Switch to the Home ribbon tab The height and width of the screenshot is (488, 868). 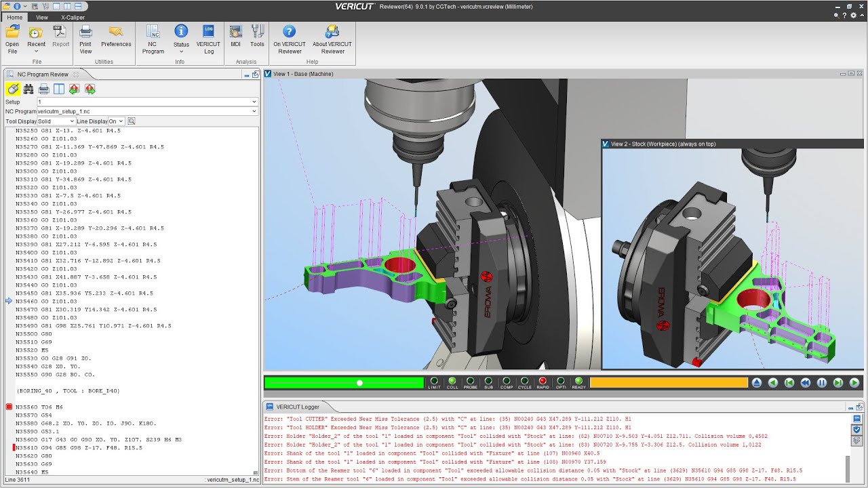14,17
